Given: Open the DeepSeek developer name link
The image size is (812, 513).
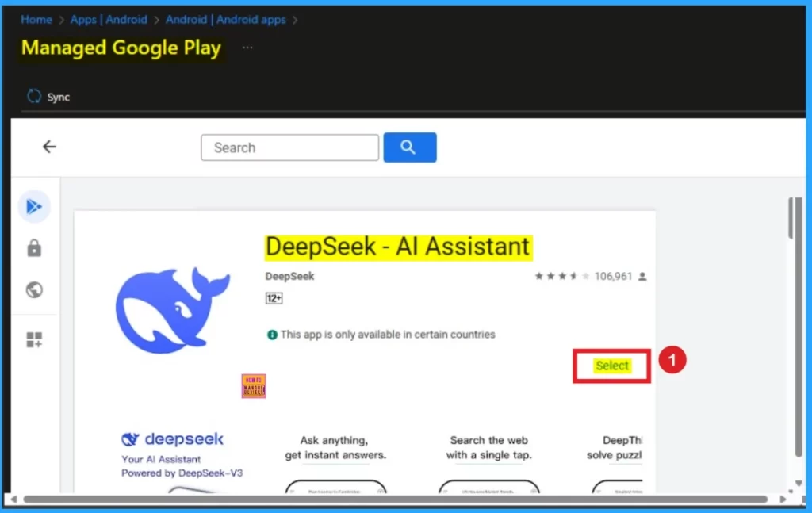Looking at the screenshot, I should (x=289, y=277).
